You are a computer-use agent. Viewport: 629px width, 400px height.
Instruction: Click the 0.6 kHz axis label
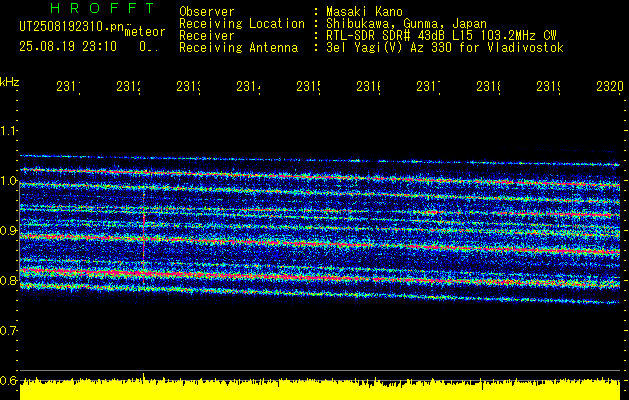[9, 380]
